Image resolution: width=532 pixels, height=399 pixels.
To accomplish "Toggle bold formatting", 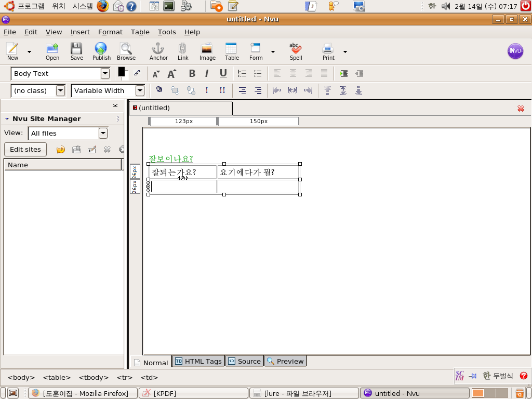I will click(x=192, y=73).
